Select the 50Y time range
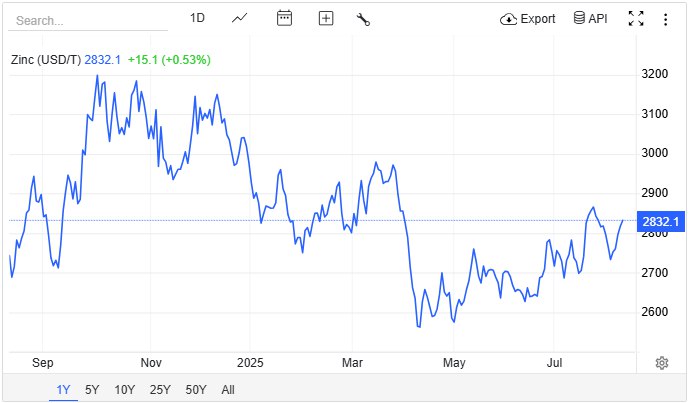689x403 pixels. 196,390
